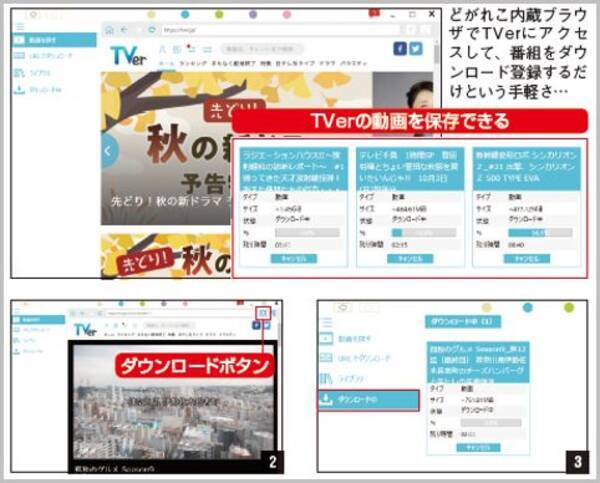Show previous banner with the carousel left arrow

click(x=108, y=151)
